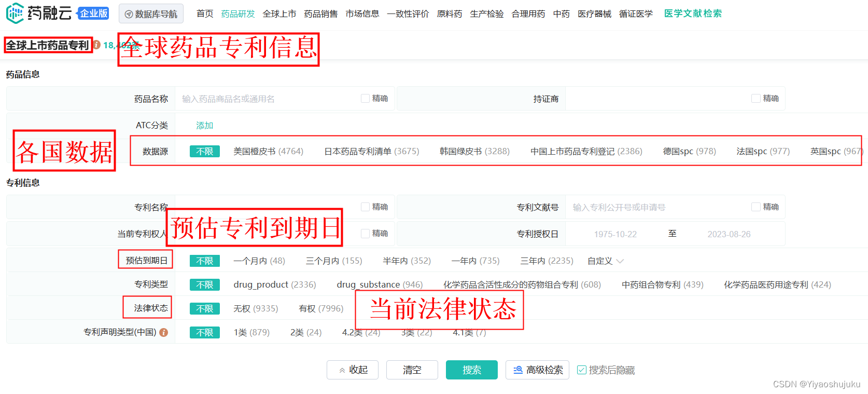Select 半年内 (352) expiry filter
This screenshot has height=394, width=868.
(407, 261)
